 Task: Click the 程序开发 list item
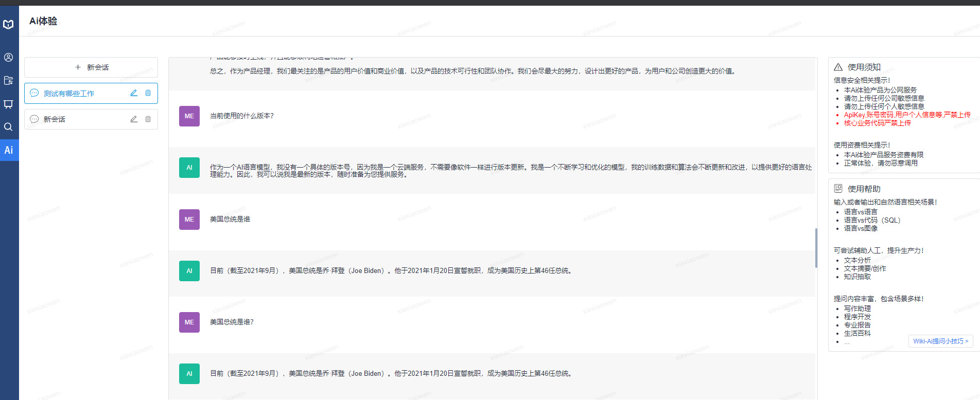tap(857, 317)
